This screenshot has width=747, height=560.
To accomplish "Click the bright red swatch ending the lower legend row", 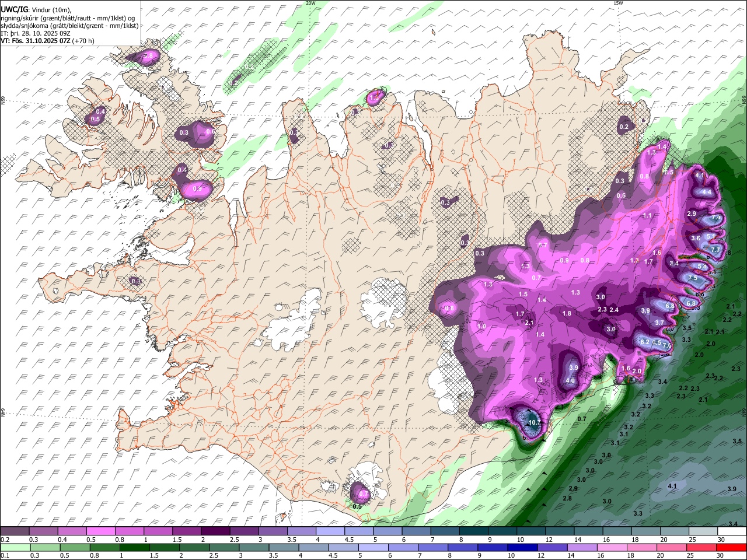I will 732,547.
